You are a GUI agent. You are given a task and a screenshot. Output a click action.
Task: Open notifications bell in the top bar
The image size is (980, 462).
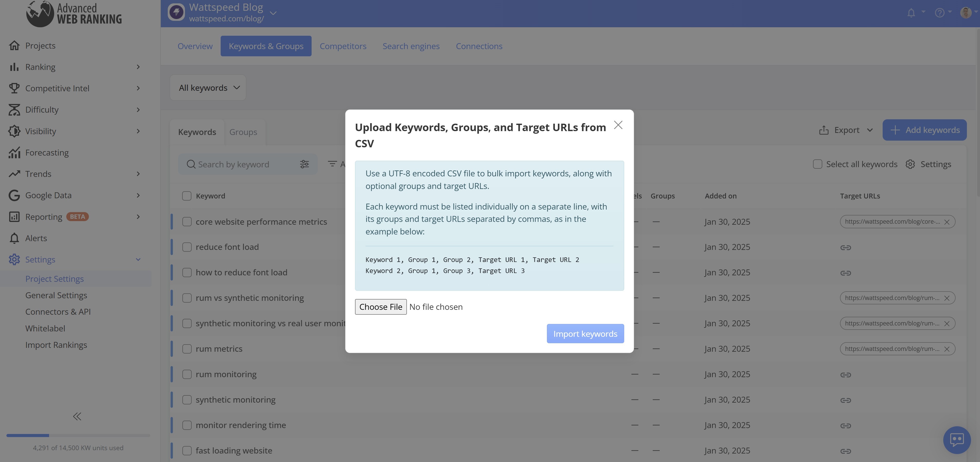(x=911, y=13)
